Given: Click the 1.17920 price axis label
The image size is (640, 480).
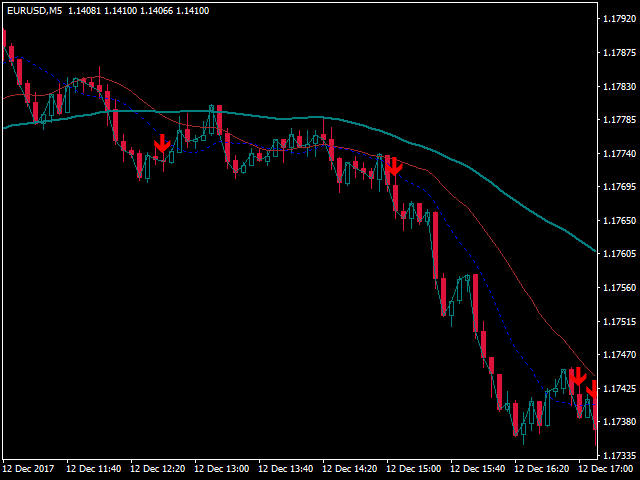Looking at the screenshot, I should coord(620,19).
